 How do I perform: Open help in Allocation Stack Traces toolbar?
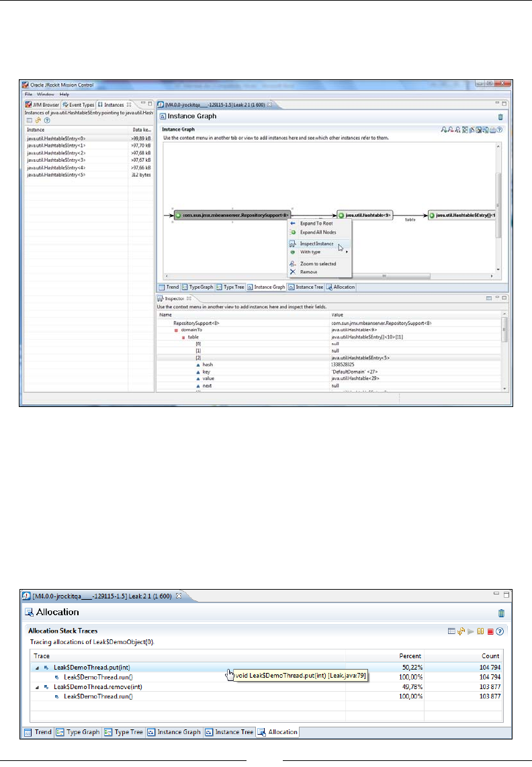point(500,631)
